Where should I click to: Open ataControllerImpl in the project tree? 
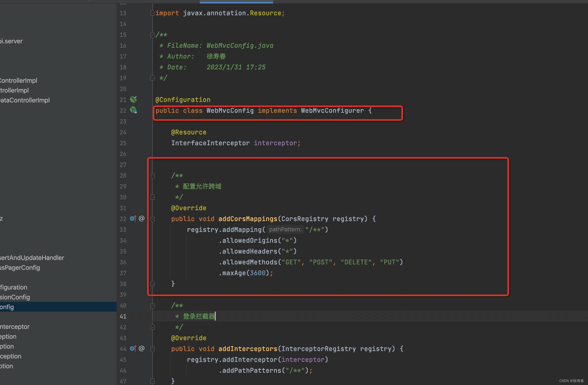(25, 100)
